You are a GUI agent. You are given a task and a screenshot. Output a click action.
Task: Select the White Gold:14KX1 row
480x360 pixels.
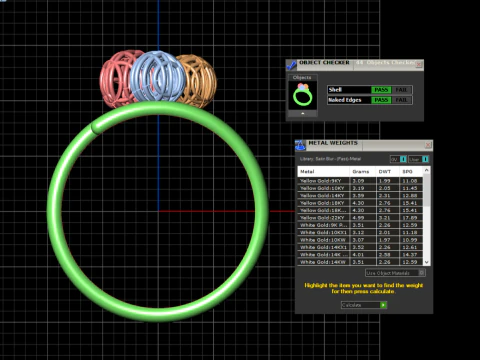click(360, 247)
